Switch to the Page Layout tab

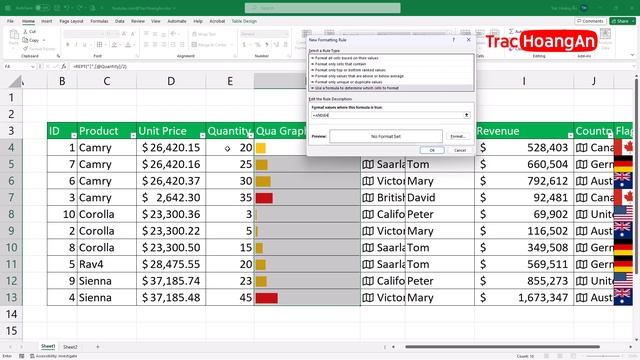71,21
